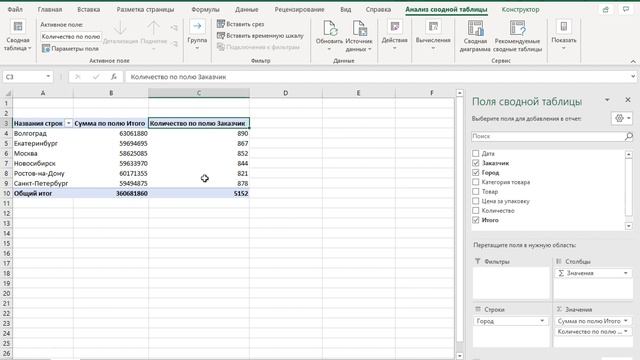Open the Вычисления ribbon group
Image resolution: width=640 pixels, height=360 pixels.
[433, 36]
